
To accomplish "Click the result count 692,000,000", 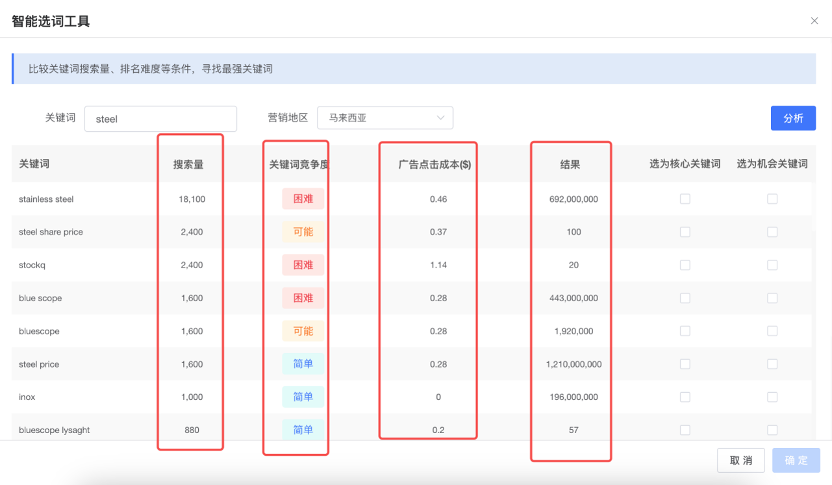I will (574, 199).
